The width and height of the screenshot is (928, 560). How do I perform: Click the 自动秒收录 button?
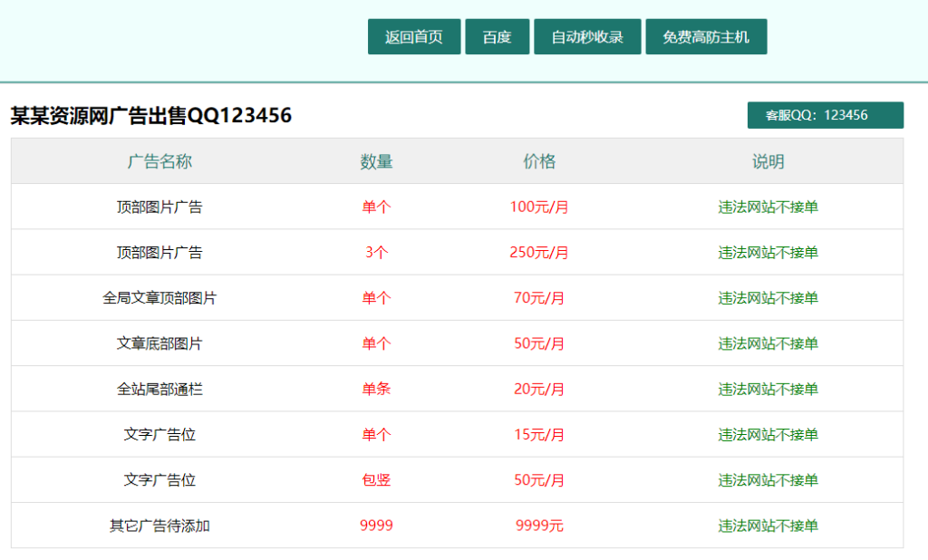coord(586,36)
